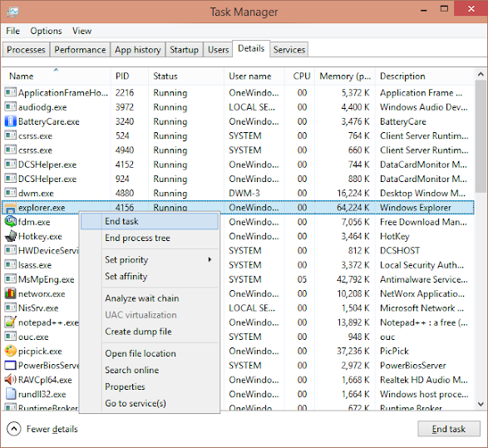Open the Options menu
The width and height of the screenshot is (488, 448).
46,31
